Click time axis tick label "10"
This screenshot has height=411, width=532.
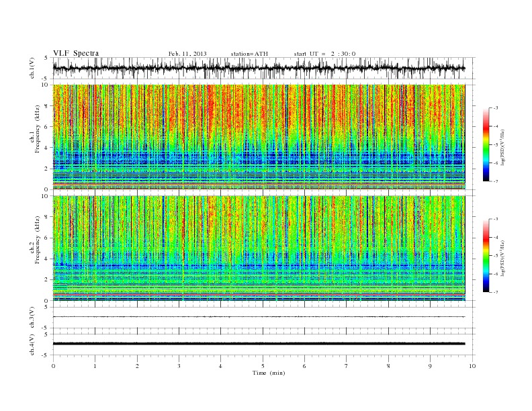[472, 366]
